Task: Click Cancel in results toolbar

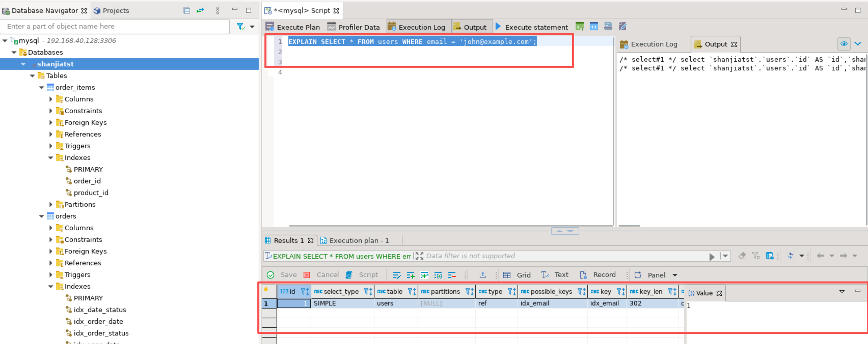Action: (321, 275)
